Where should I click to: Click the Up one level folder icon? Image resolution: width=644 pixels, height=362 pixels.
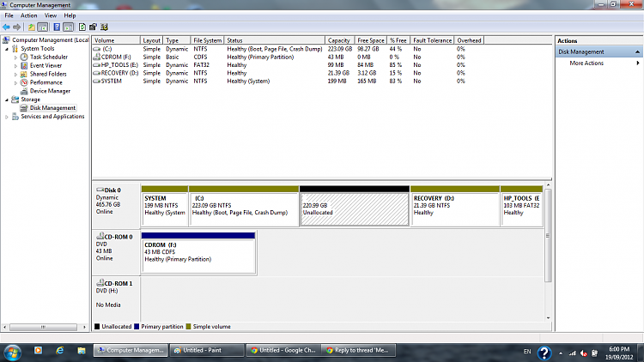tap(31, 27)
